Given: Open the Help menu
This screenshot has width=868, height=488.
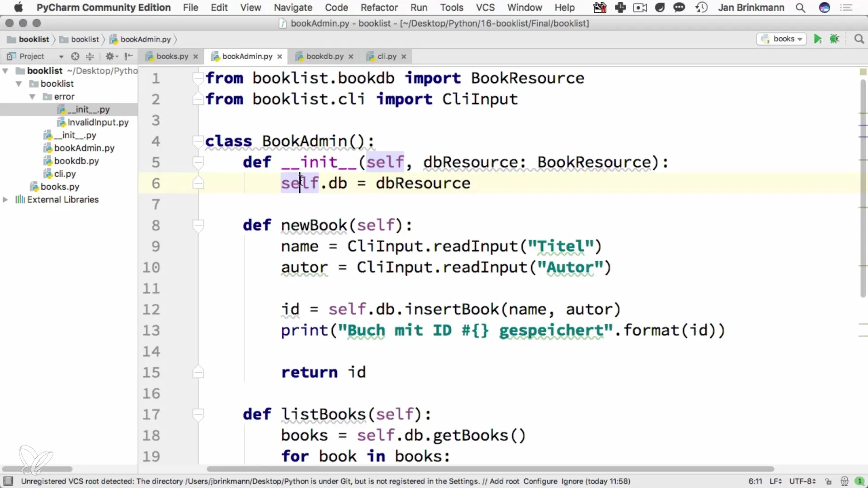Looking at the screenshot, I should click(x=565, y=8).
